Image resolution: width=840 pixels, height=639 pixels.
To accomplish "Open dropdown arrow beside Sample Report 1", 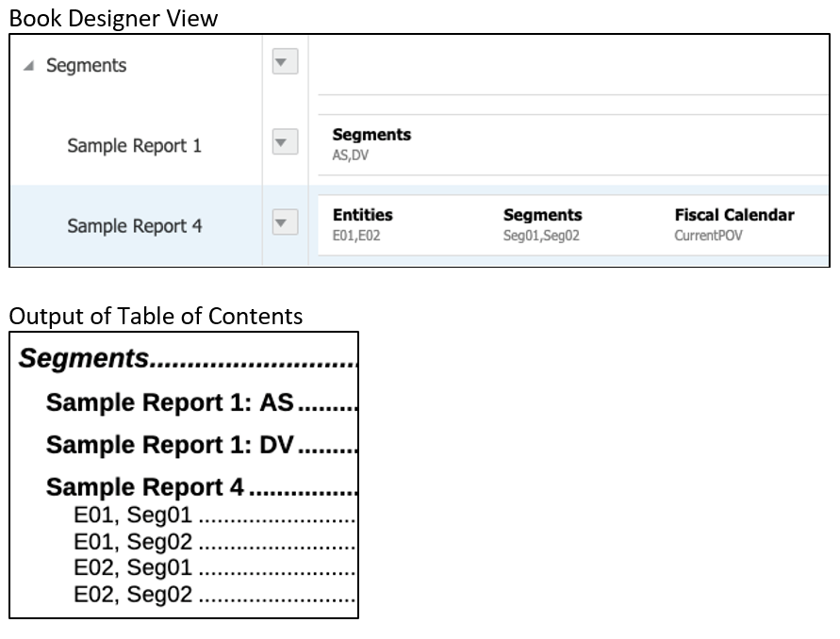I will (x=284, y=144).
